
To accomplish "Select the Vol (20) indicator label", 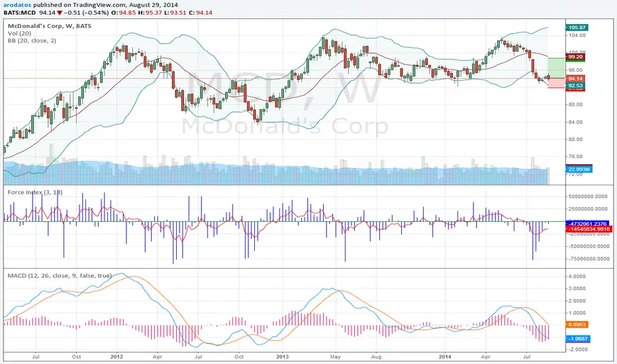I will pos(19,34).
